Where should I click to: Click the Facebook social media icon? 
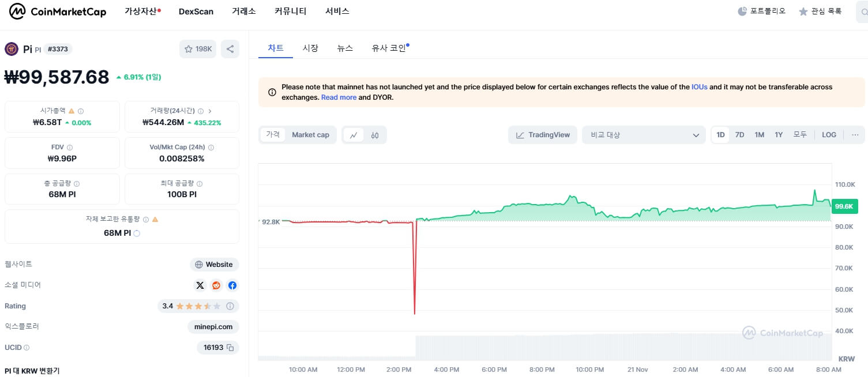click(232, 285)
